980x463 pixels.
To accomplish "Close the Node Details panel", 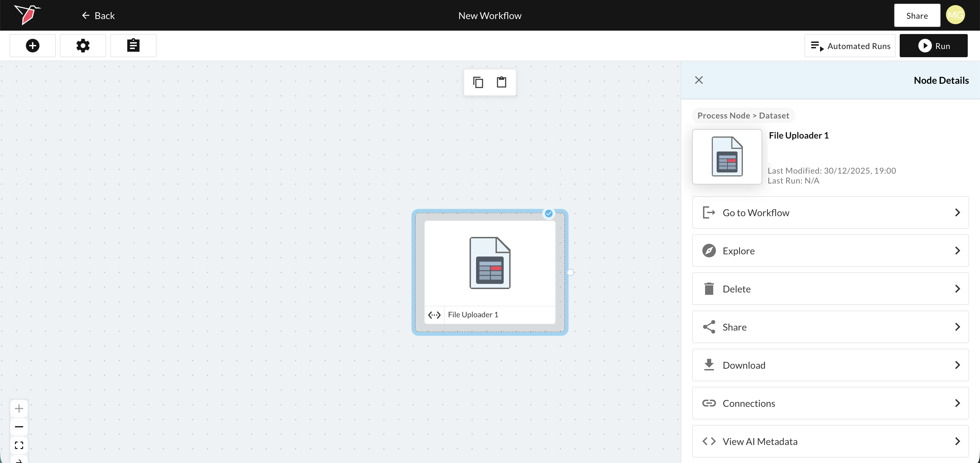I will click(x=699, y=80).
